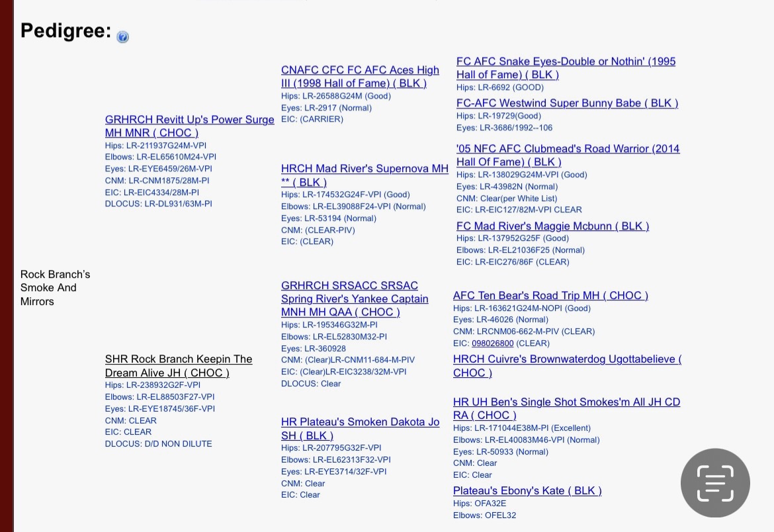Click Eyes: LR-53194 (Normal) text
This screenshot has height=532, width=774.
click(329, 218)
